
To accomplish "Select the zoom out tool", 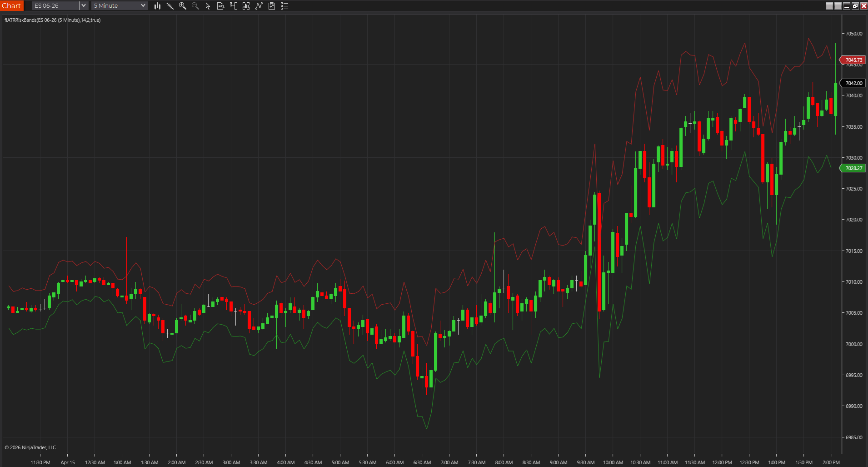I will [x=195, y=5].
